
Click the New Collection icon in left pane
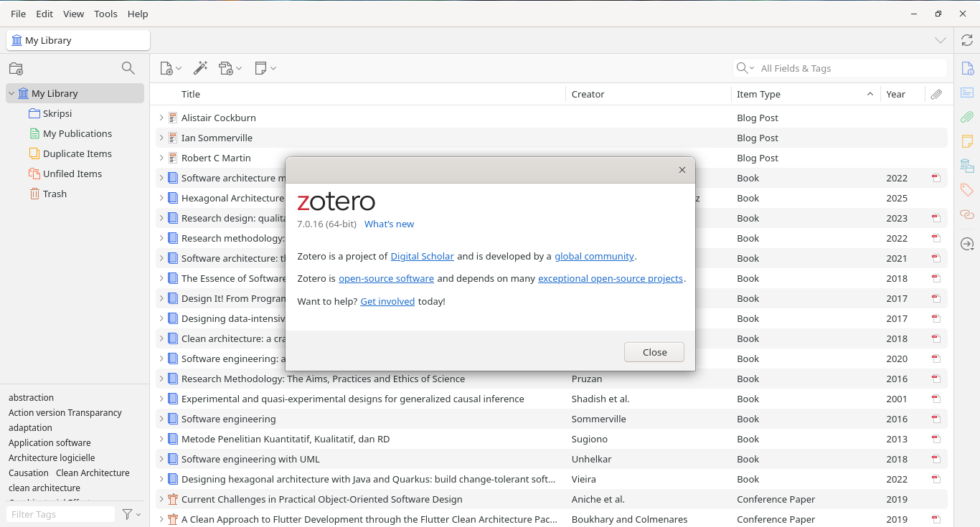tap(16, 68)
